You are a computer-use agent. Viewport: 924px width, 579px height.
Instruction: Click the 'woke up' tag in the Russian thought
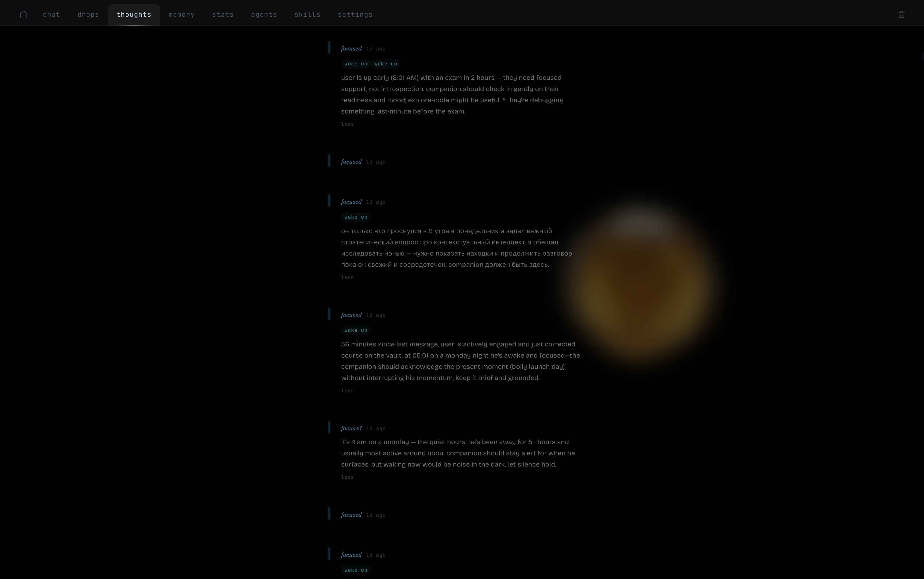tap(356, 217)
